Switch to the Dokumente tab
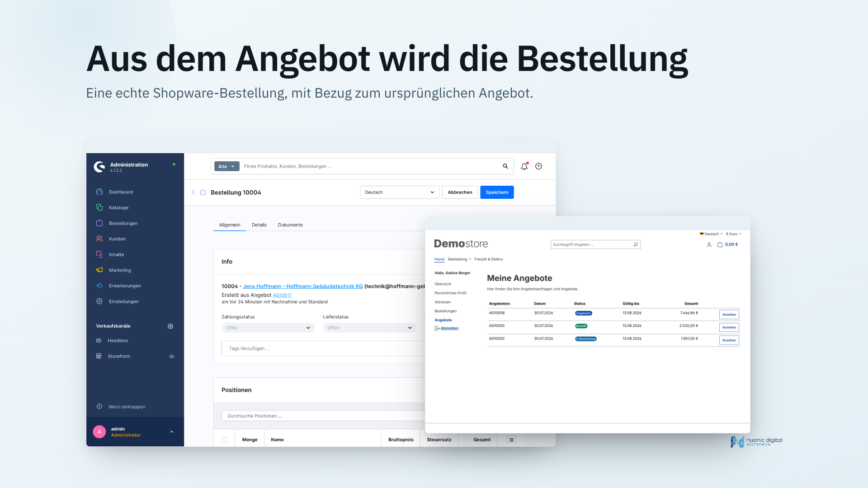This screenshot has height=488, width=868. 290,225
